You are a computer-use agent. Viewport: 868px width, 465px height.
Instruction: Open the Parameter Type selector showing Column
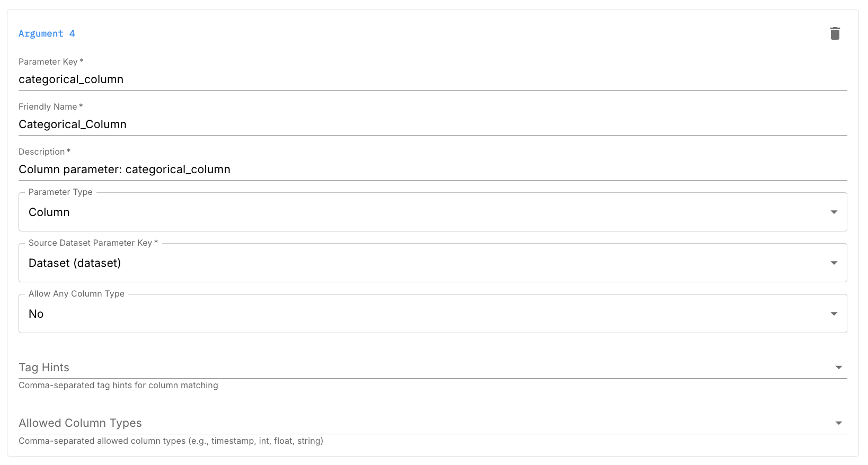click(x=424, y=212)
